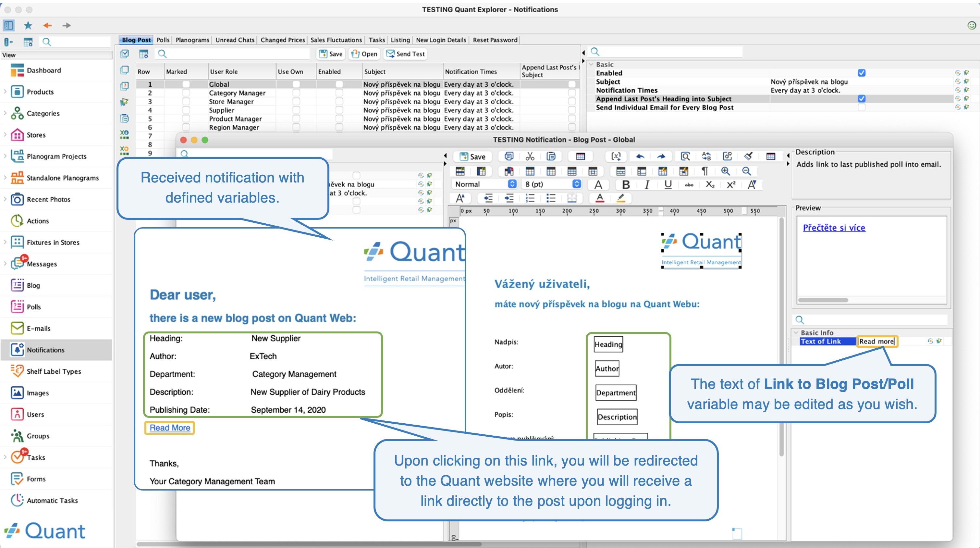The image size is (980, 548).
Task: Click the Přečtěte si více link in Preview
Action: [x=834, y=228]
